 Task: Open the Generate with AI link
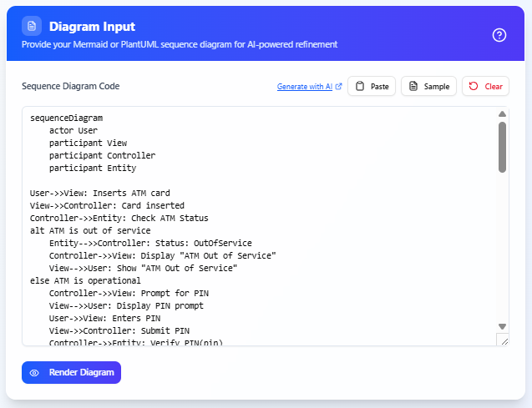tap(305, 86)
